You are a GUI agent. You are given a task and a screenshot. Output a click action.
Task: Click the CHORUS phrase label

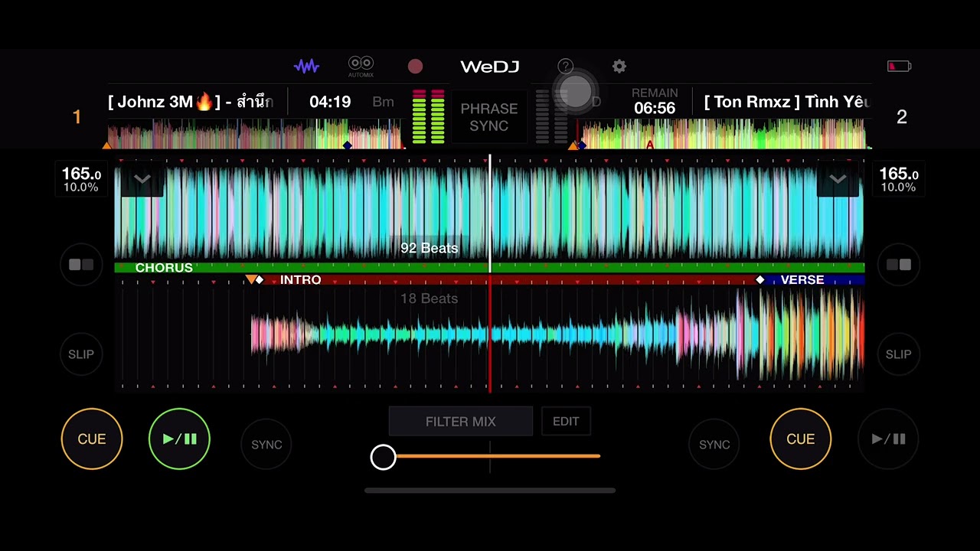pos(164,268)
